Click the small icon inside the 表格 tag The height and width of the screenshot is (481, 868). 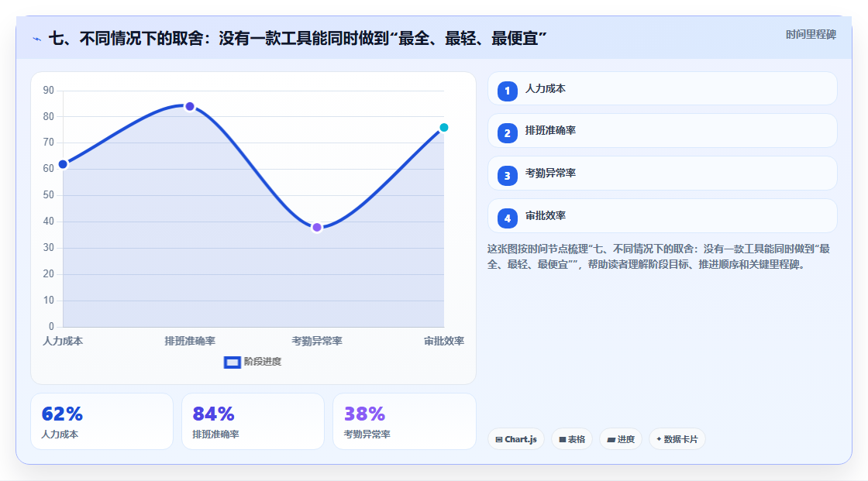point(563,439)
